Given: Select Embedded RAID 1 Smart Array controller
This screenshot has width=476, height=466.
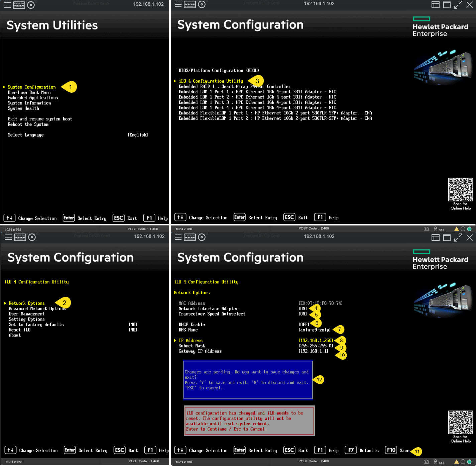Looking at the screenshot, I should click(x=235, y=87).
